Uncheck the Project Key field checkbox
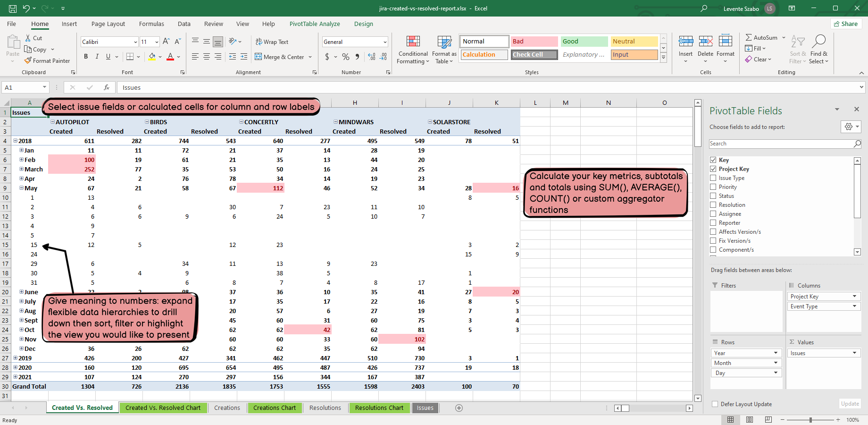 pos(713,169)
